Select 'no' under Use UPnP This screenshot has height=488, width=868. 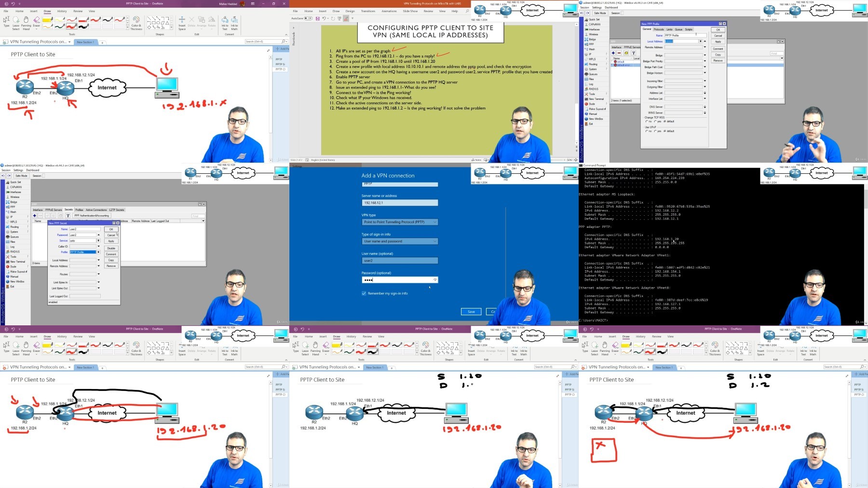[647, 131]
